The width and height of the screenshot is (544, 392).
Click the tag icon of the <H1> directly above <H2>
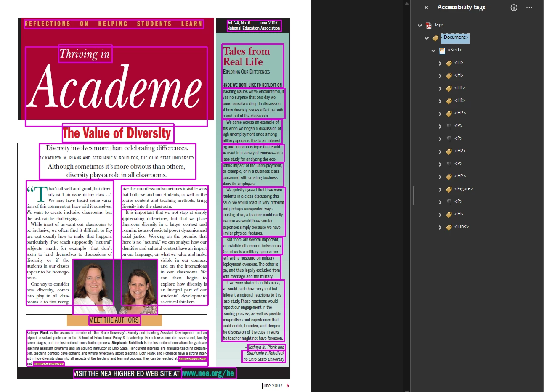click(x=449, y=101)
